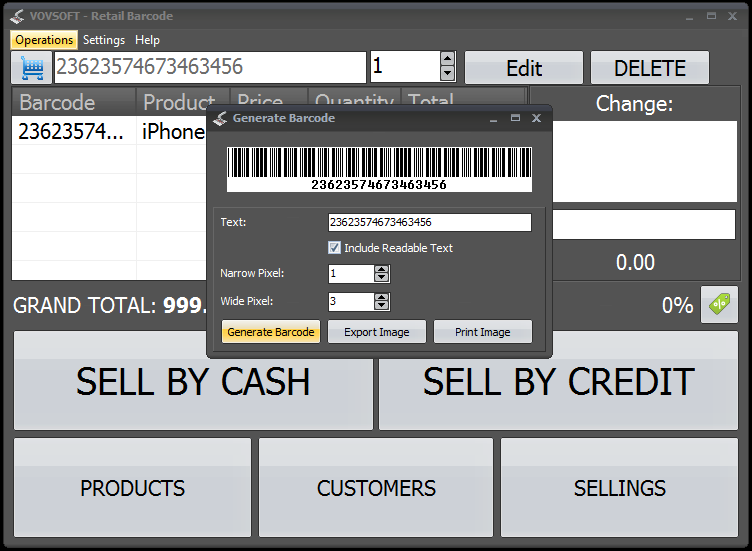
Task: Click the Vovsoft logo in main title bar
Action: coord(17,16)
